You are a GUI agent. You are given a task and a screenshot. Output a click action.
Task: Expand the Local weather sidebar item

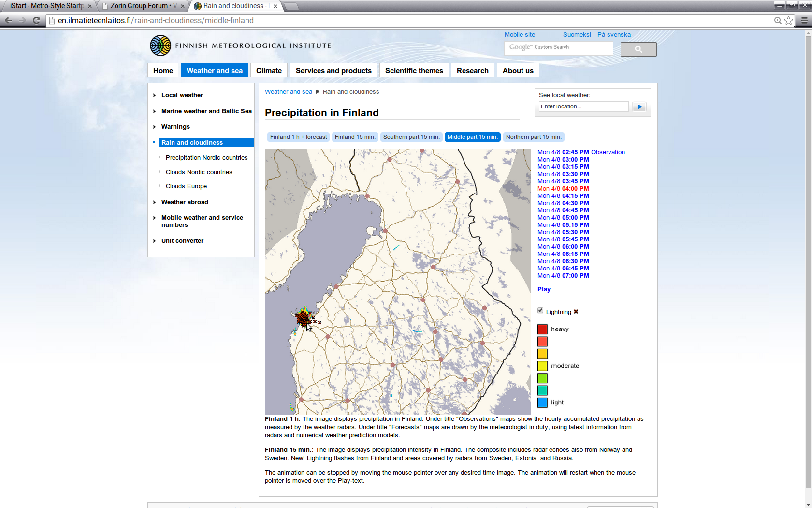[x=182, y=95]
